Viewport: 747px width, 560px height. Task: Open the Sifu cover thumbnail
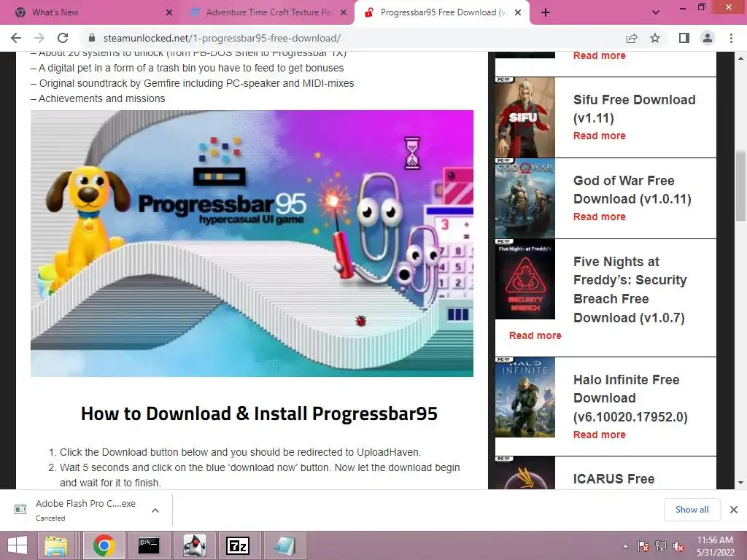coord(525,117)
